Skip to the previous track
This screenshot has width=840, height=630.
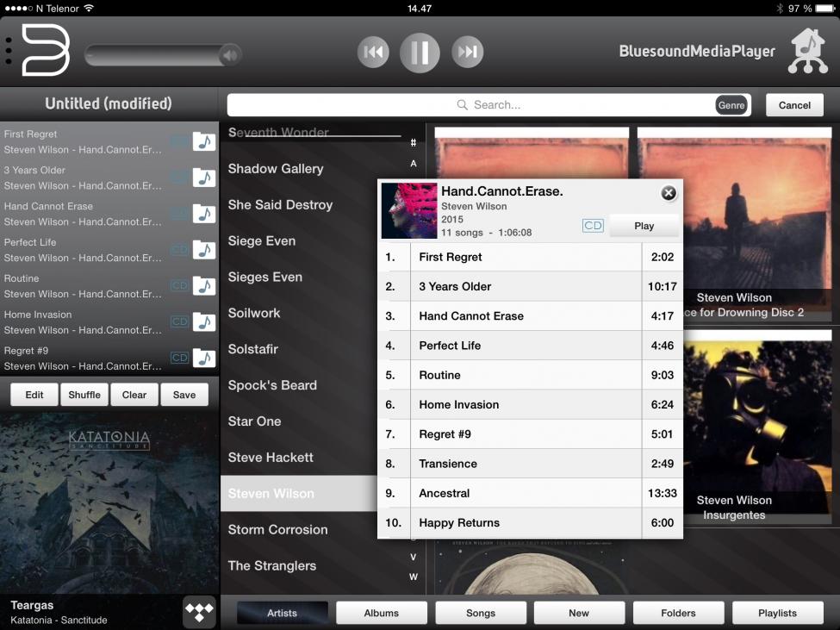pyautogui.click(x=373, y=52)
